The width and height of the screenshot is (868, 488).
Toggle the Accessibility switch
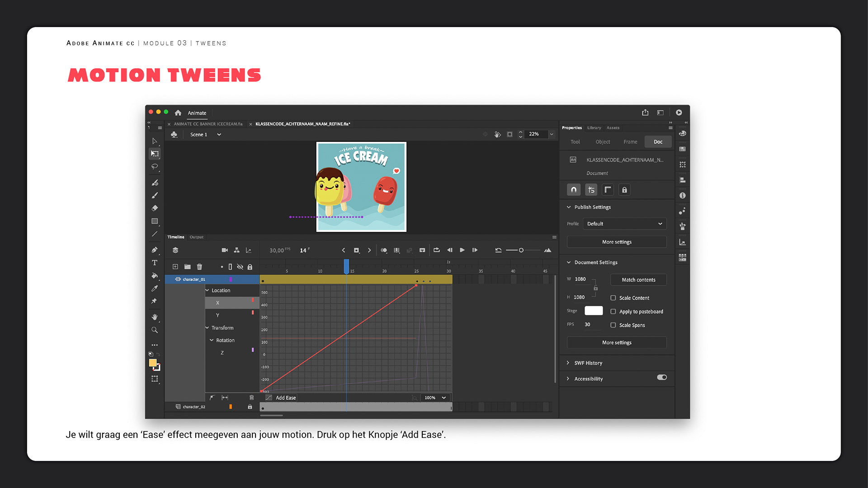(x=662, y=377)
